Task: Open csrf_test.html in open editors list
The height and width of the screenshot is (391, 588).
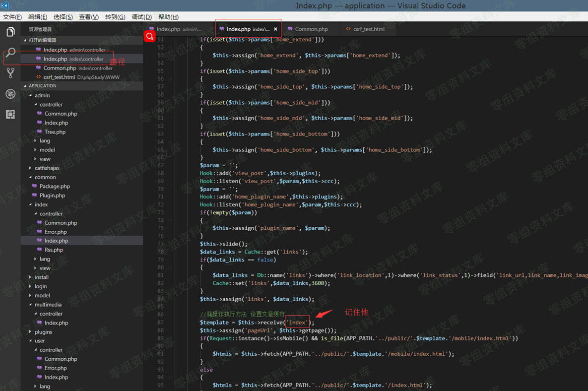Action: tap(59, 77)
